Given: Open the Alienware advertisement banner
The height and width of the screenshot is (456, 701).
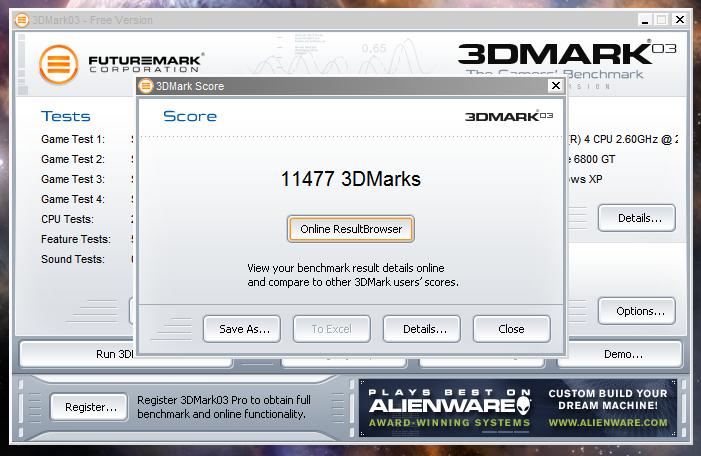Looking at the screenshot, I should [518, 408].
